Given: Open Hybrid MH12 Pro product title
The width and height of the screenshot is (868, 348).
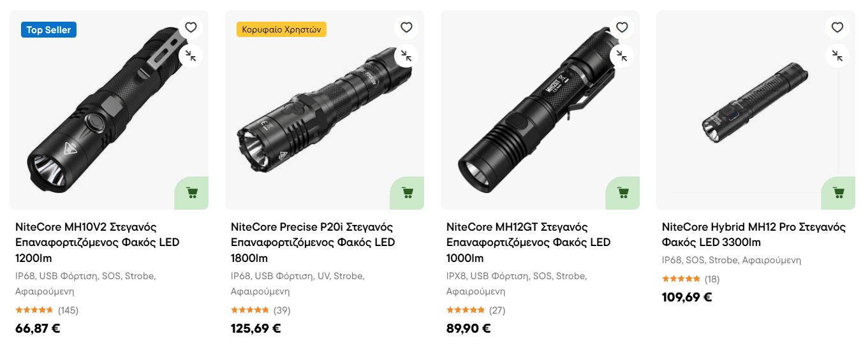Looking at the screenshot, I should (753, 235).
